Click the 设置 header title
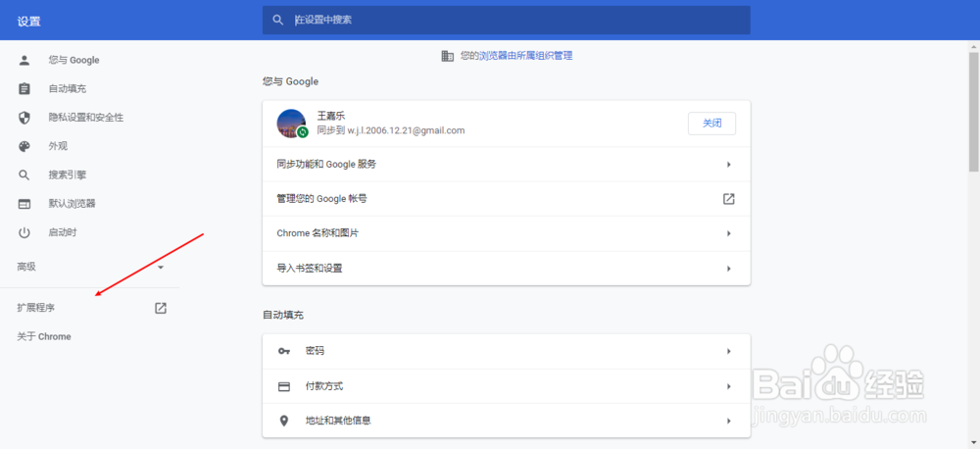Viewport: 980px width, 449px height. coord(28,21)
